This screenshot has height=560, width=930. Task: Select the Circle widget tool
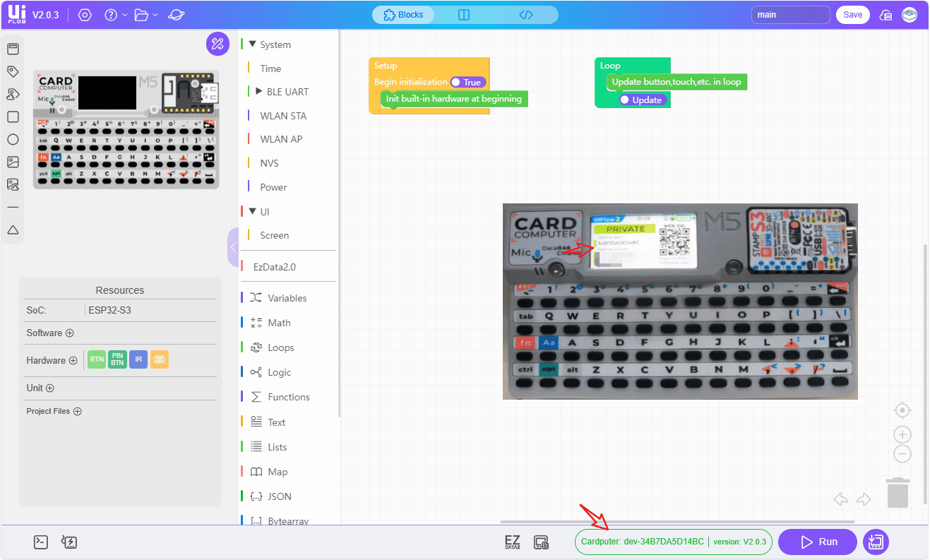(11, 139)
